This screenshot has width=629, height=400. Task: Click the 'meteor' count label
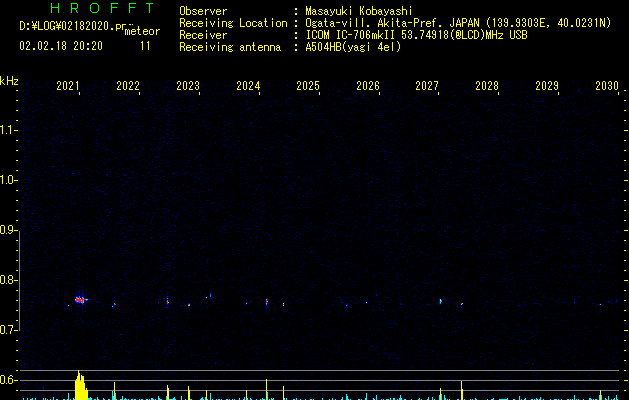pyautogui.click(x=142, y=31)
